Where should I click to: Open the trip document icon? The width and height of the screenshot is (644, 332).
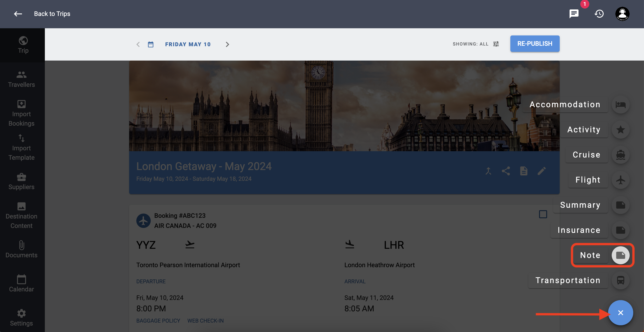pyautogui.click(x=524, y=171)
